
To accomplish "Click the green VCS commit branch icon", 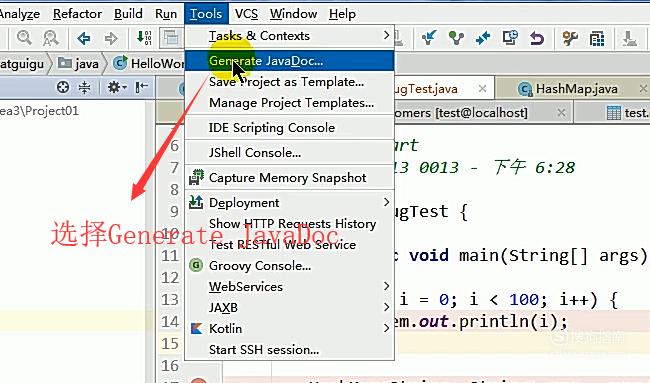I will point(456,38).
